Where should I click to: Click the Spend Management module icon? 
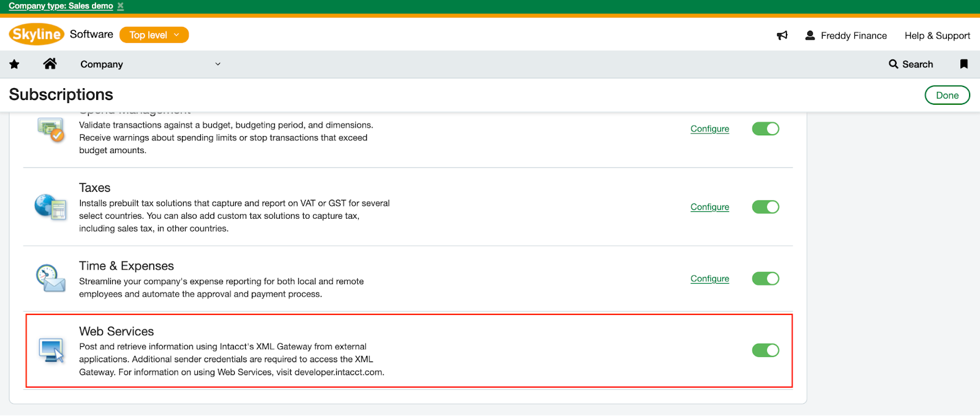pyautogui.click(x=51, y=129)
